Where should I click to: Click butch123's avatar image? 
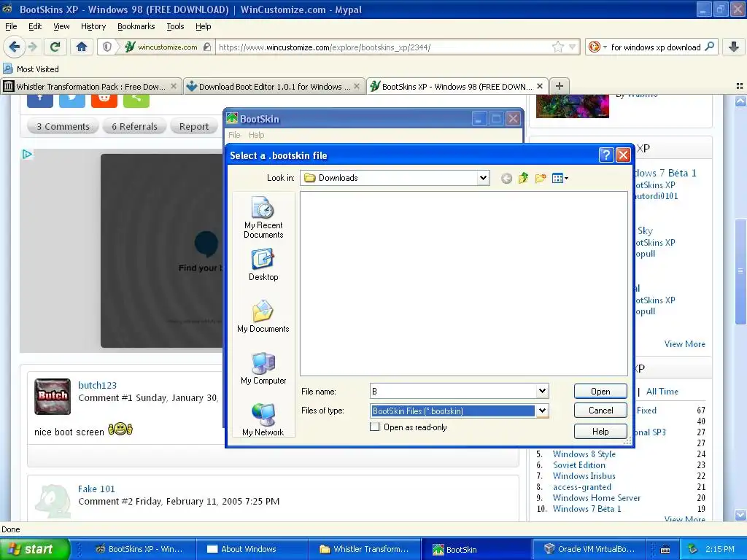click(x=53, y=397)
